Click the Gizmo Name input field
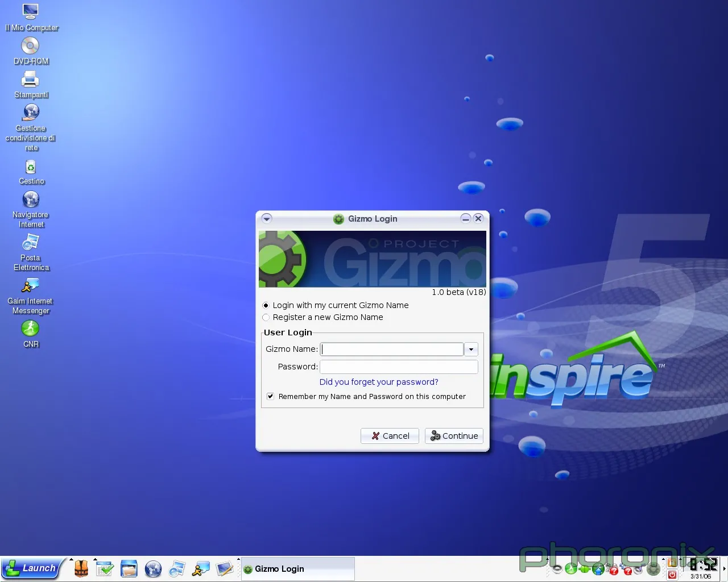The width and height of the screenshot is (728, 582). pos(392,349)
